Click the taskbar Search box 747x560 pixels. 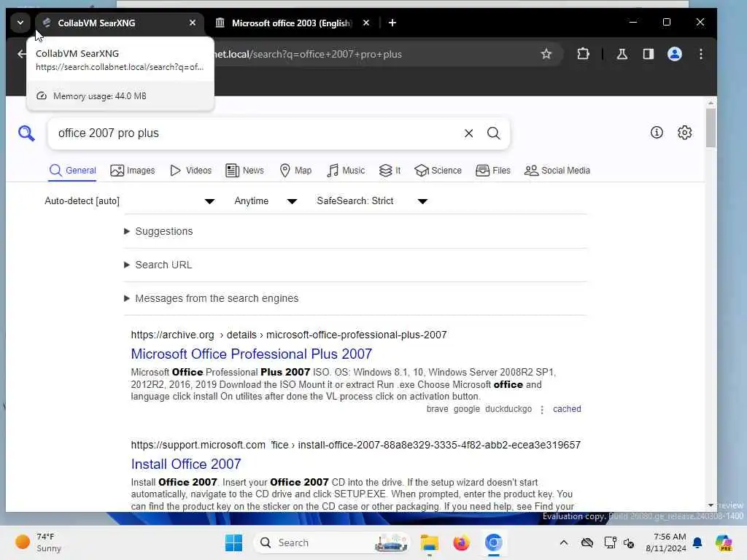pos(332,542)
